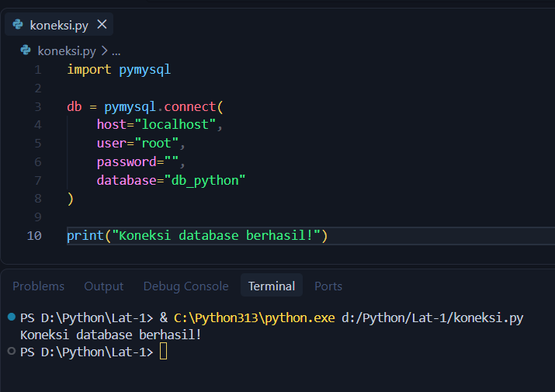Open the breadcrumb ellipsis symbol list
Image resolution: width=555 pixels, height=392 pixels.
pyautogui.click(x=116, y=52)
